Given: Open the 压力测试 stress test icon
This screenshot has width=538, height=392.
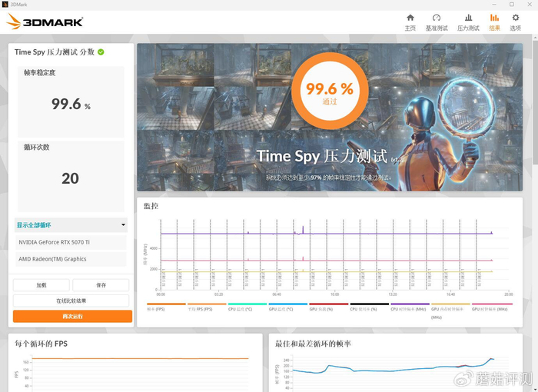Looking at the screenshot, I should pyautogui.click(x=468, y=18).
